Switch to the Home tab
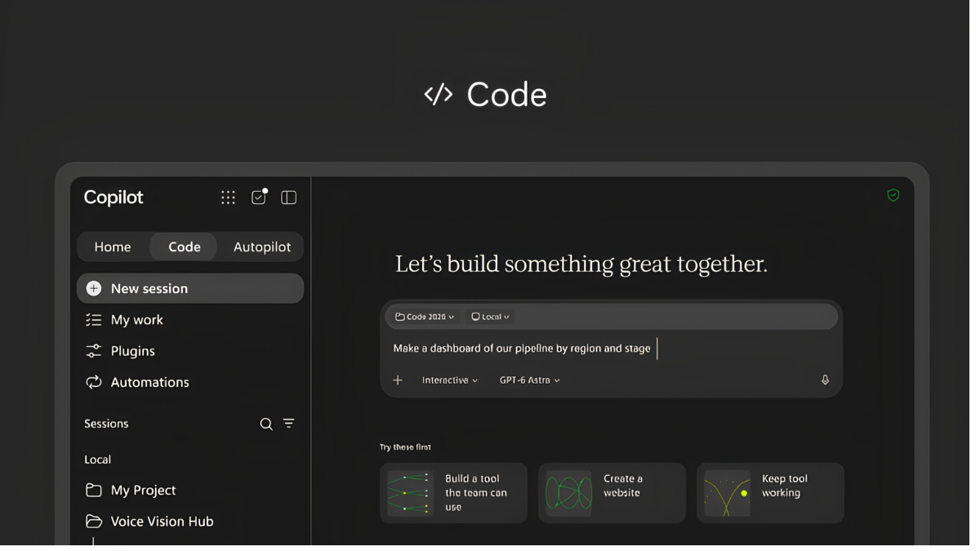The image size is (980, 551). tap(113, 247)
